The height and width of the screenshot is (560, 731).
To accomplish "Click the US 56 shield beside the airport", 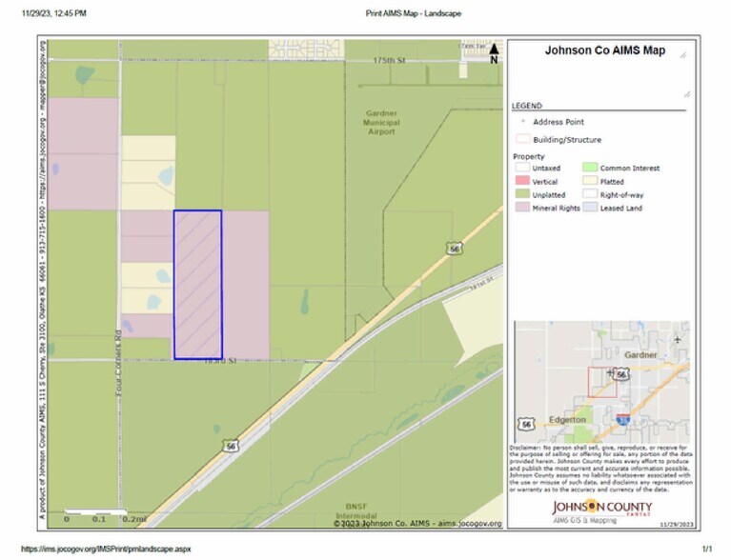I will (452, 248).
